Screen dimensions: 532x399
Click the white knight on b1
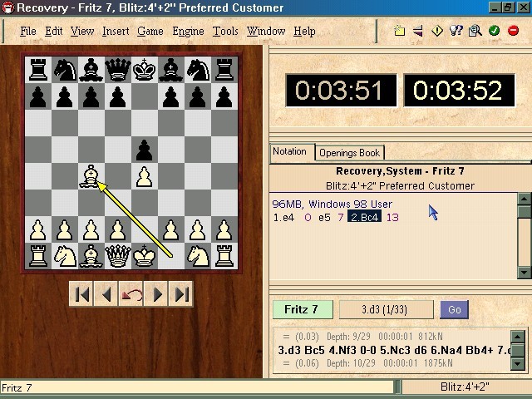[x=65, y=256]
